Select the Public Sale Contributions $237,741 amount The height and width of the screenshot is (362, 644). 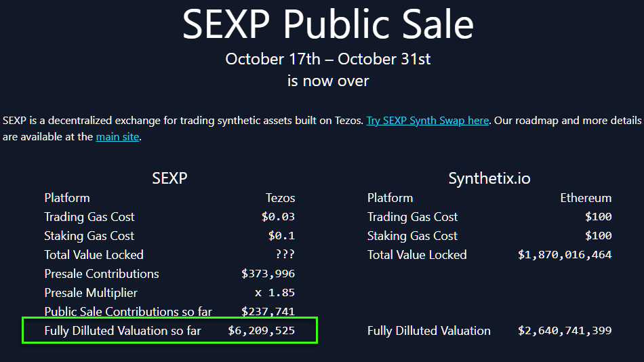(x=268, y=311)
